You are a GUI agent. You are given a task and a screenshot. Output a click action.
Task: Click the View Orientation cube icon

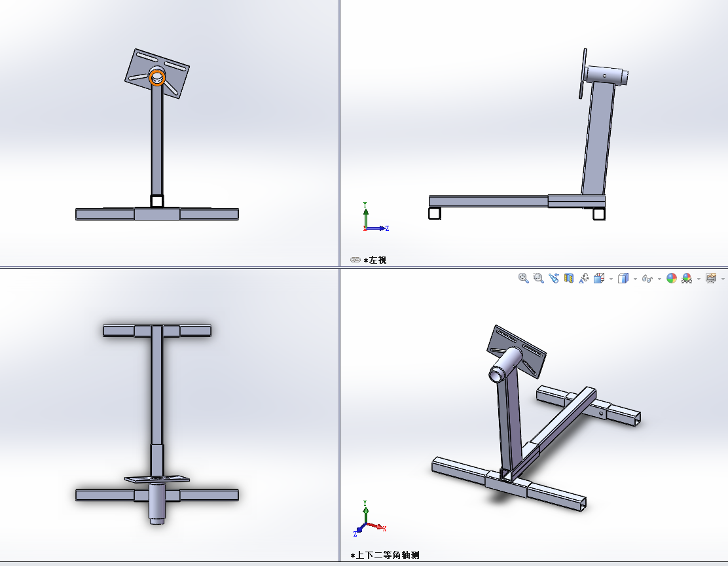pos(599,278)
